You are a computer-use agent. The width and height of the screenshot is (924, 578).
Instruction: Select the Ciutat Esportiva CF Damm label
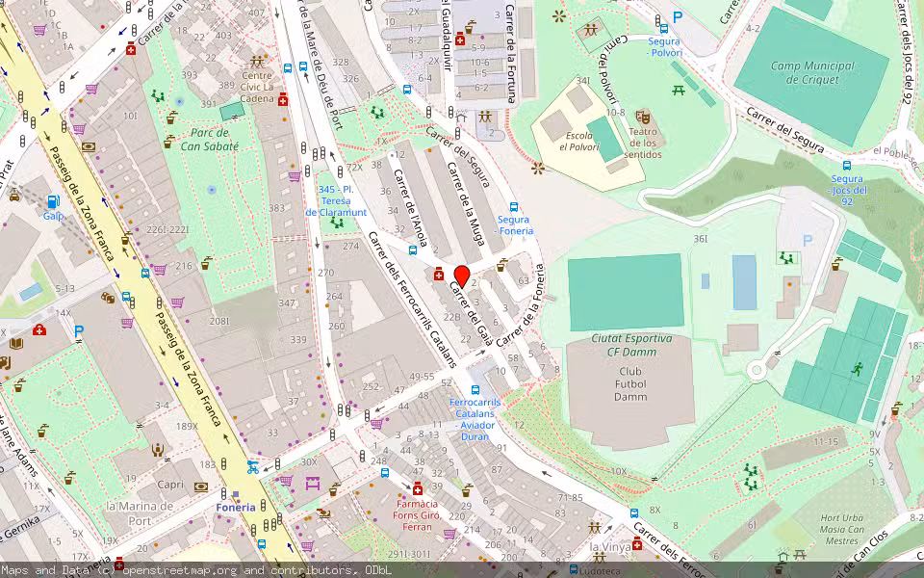pyautogui.click(x=631, y=346)
